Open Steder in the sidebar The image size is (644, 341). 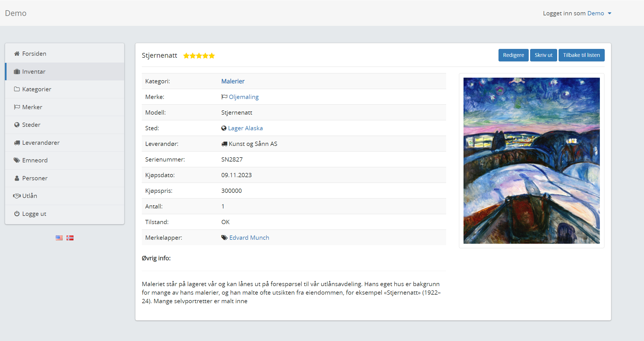tap(65, 125)
